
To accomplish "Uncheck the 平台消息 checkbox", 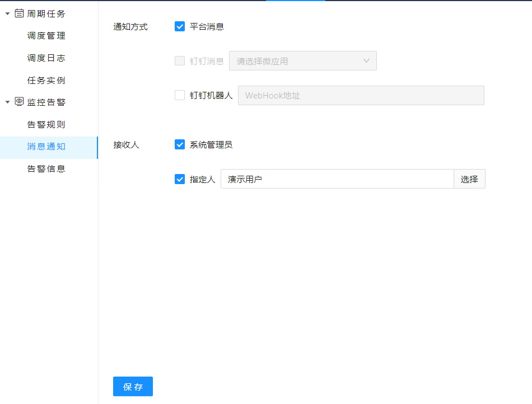I will click(180, 26).
